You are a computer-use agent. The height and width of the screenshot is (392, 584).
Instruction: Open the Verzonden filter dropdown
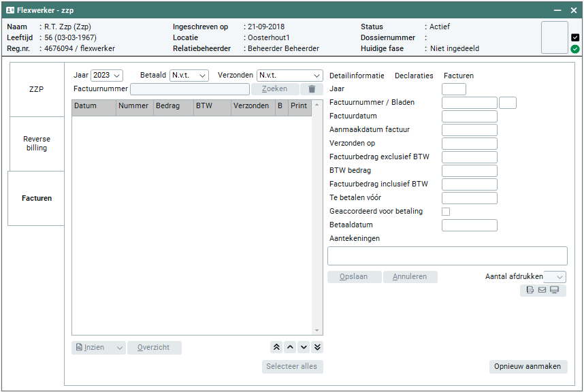(x=289, y=76)
